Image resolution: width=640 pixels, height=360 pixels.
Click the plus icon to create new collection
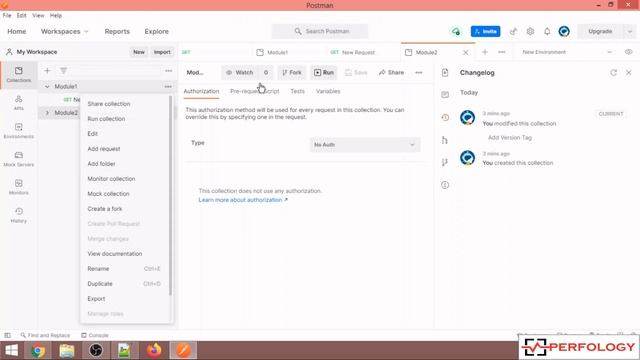47,71
